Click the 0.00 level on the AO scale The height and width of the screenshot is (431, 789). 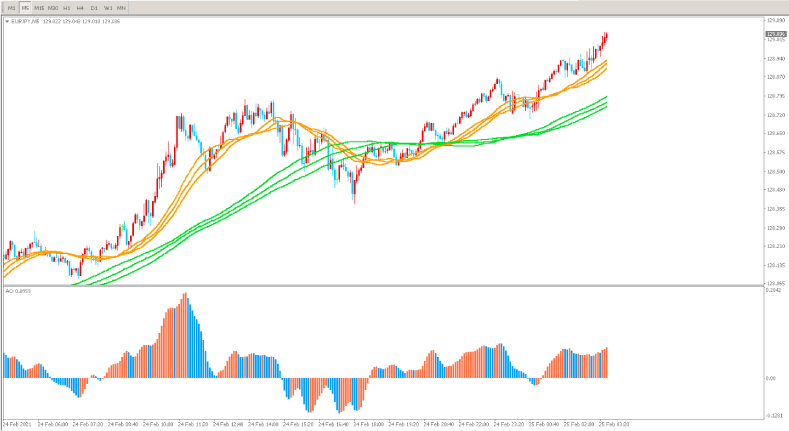click(771, 378)
